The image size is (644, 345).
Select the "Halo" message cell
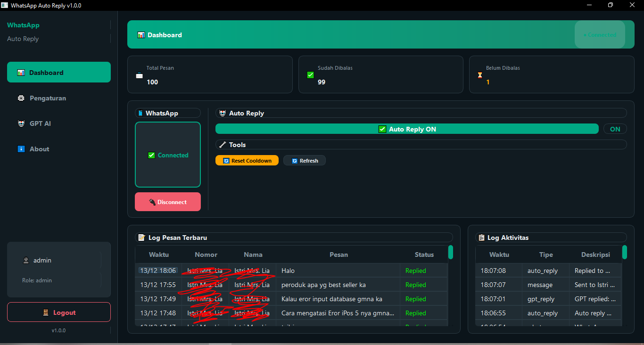tap(339, 271)
